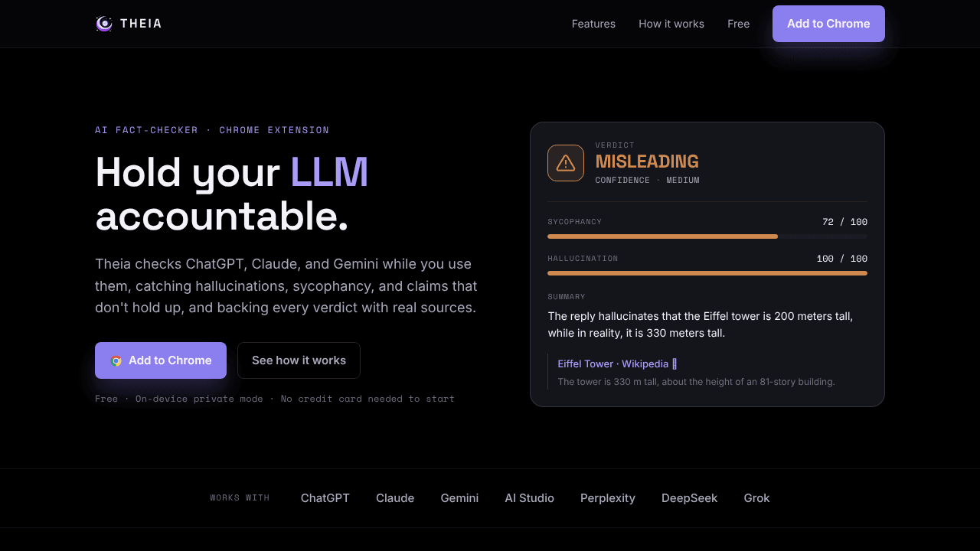Click Gemini in works-with row
This screenshot has width=980, height=551.
(459, 498)
